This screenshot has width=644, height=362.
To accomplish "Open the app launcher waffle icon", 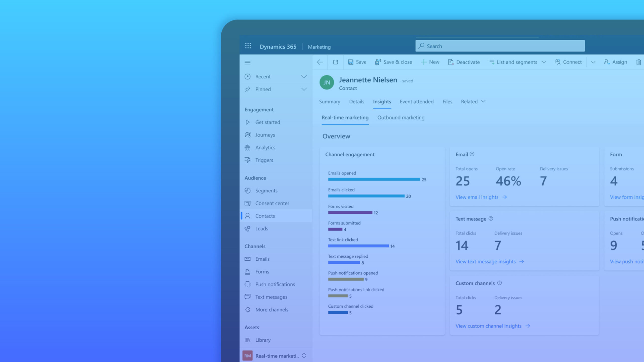I will point(248,46).
